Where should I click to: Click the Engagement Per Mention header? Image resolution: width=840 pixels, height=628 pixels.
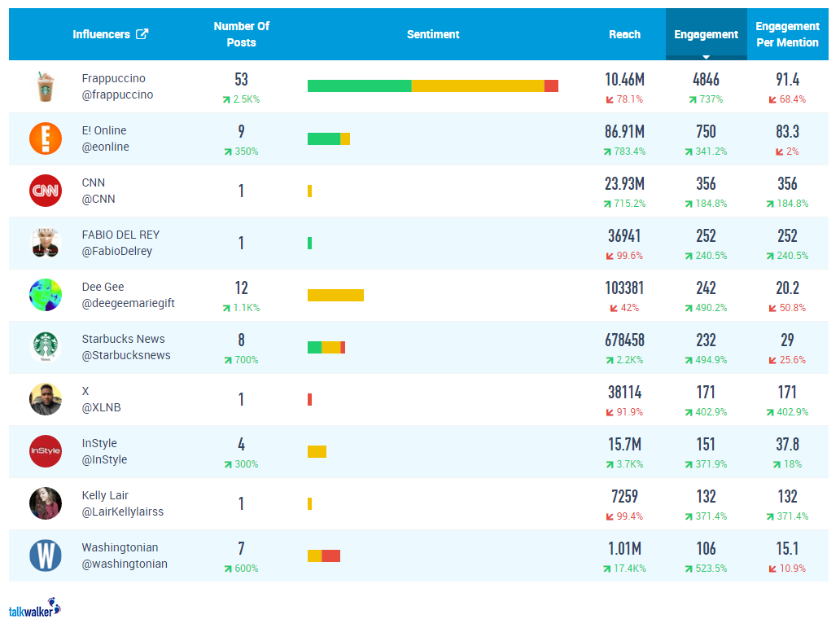pos(788,34)
